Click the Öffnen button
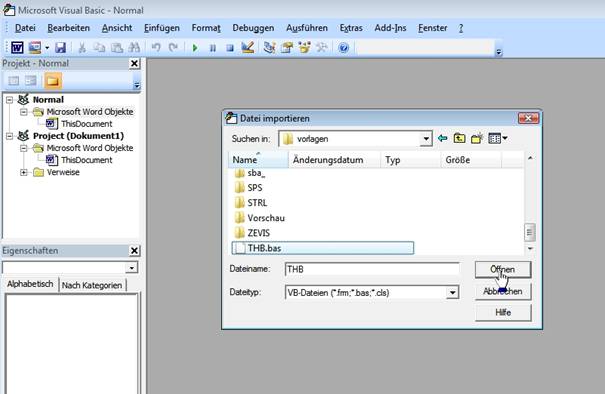Viewport: 605px width, 394px height. (x=503, y=269)
